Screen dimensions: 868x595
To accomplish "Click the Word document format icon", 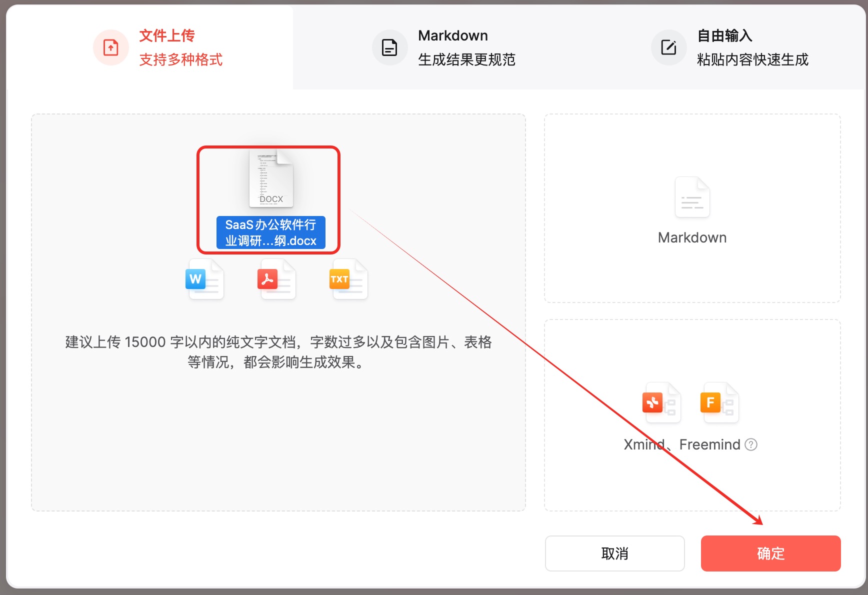I will click(204, 279).
